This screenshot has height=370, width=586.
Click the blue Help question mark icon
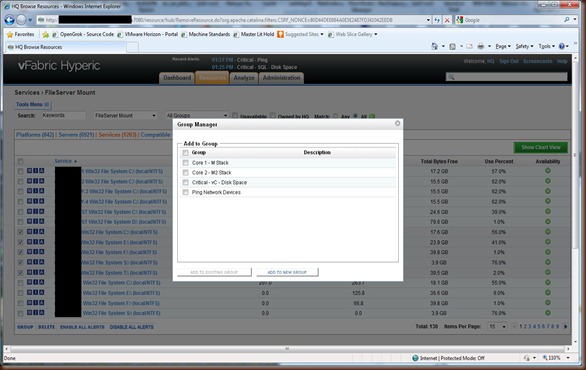click(x=562, y=46)
